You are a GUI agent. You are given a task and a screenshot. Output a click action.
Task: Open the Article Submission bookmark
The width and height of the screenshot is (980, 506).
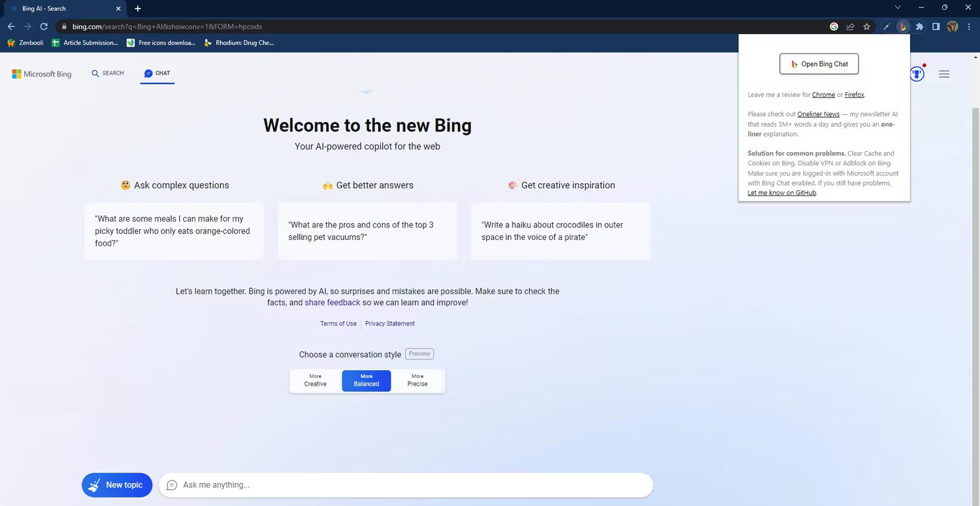coord(85,42)
